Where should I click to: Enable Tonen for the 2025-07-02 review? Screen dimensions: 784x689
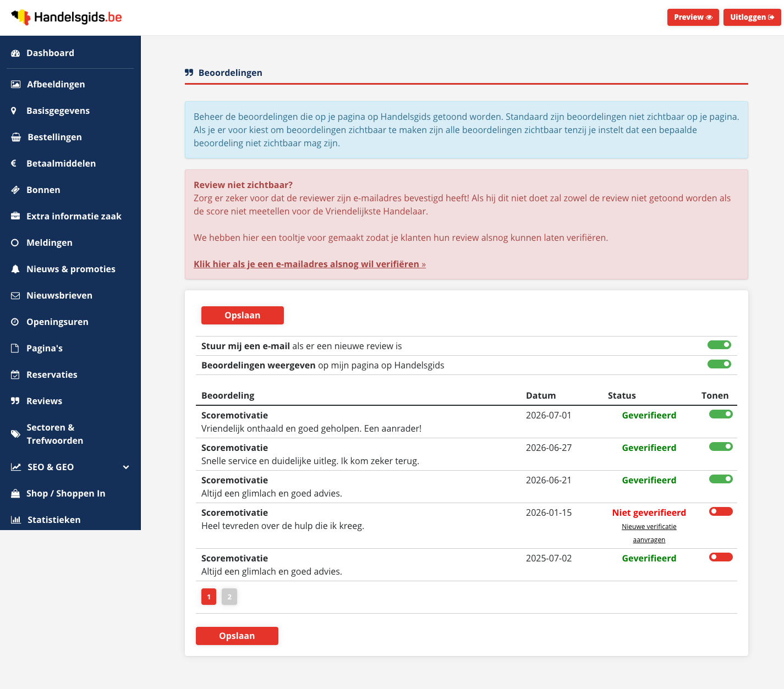tap(721, 558)
